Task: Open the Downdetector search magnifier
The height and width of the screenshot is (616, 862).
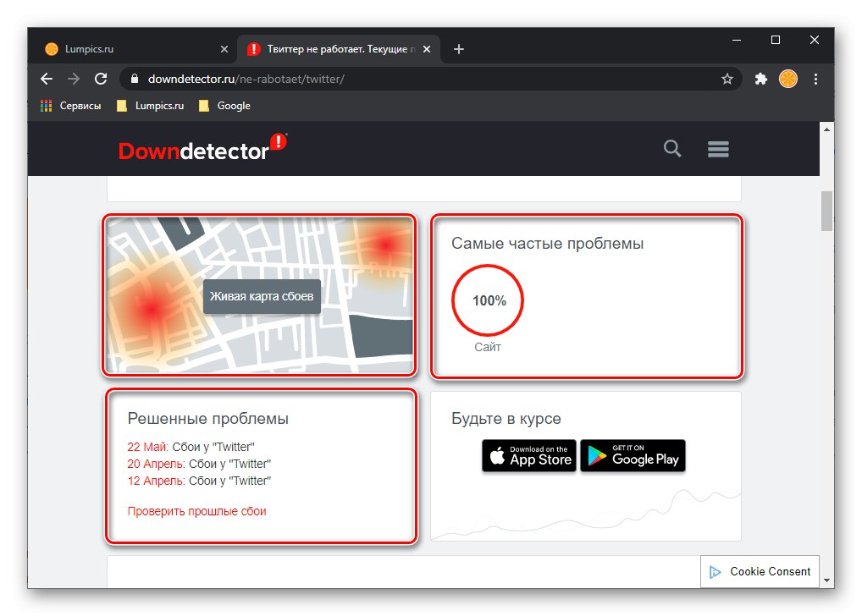Action: pos(671,148)
